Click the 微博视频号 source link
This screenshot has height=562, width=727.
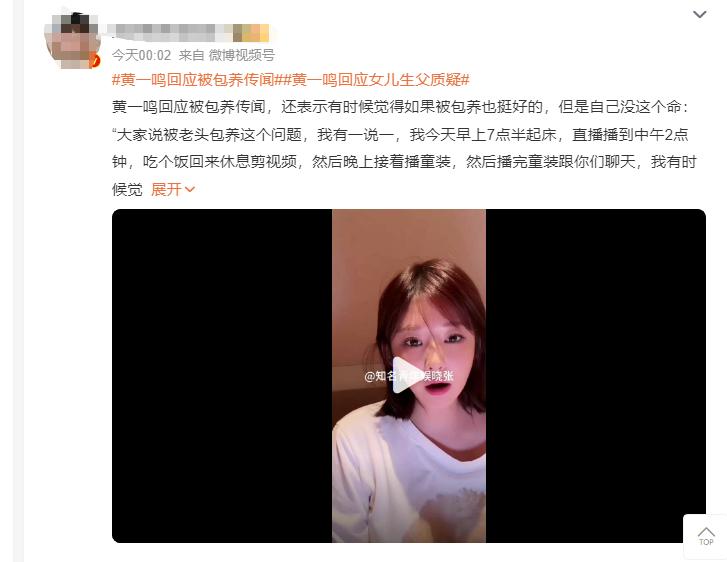(242, 55)
